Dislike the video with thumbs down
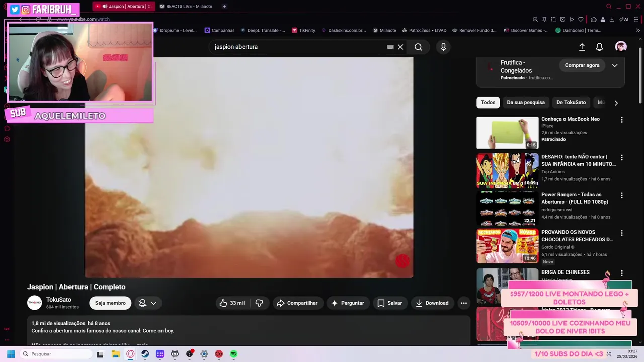 point(260,303)
